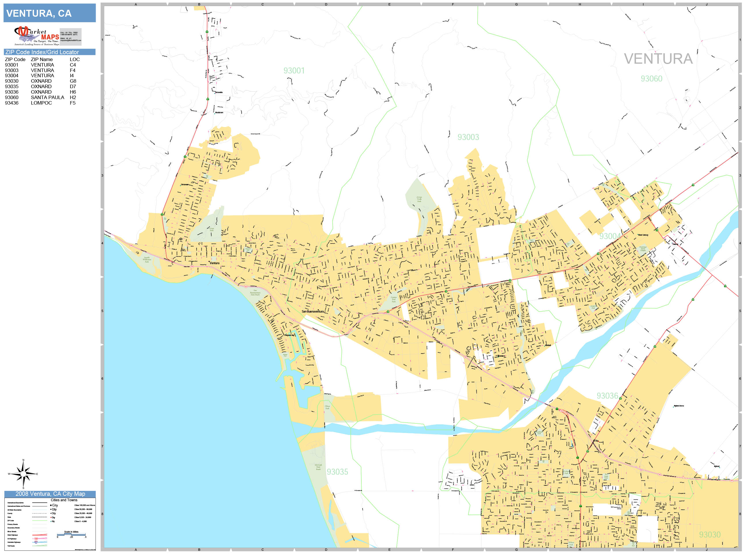Select the black City dot for cities 100,000 and above
The height and width of the screenshot is (560, 747).
51,505
